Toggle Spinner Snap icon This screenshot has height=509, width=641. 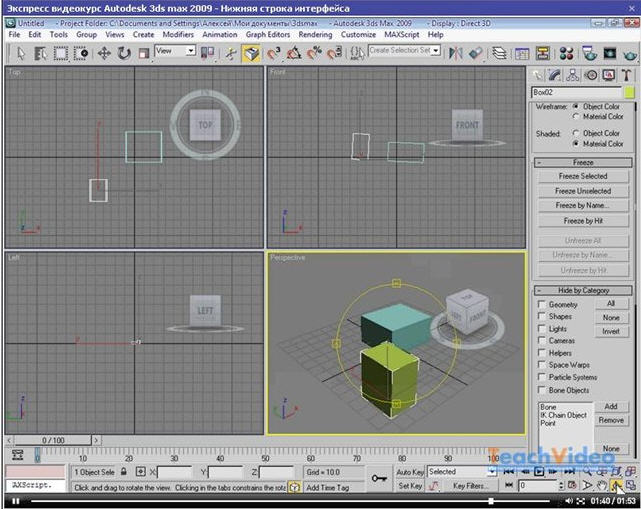pyautogui.click(x=334, y=54)
